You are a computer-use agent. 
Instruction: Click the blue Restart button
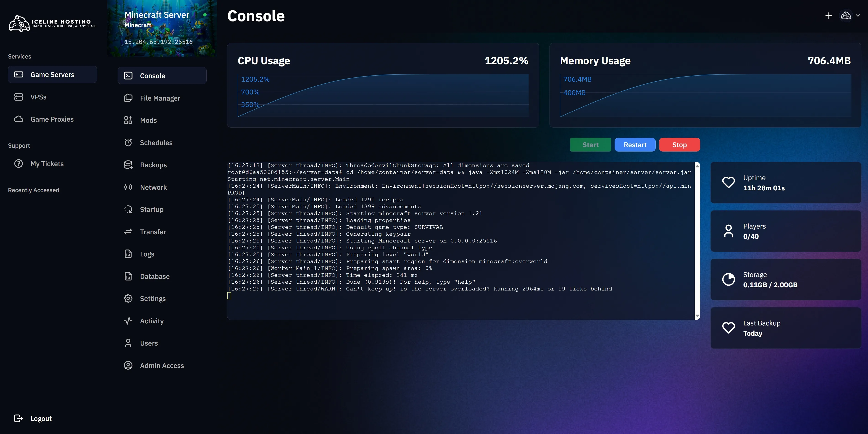click(635, 145)
